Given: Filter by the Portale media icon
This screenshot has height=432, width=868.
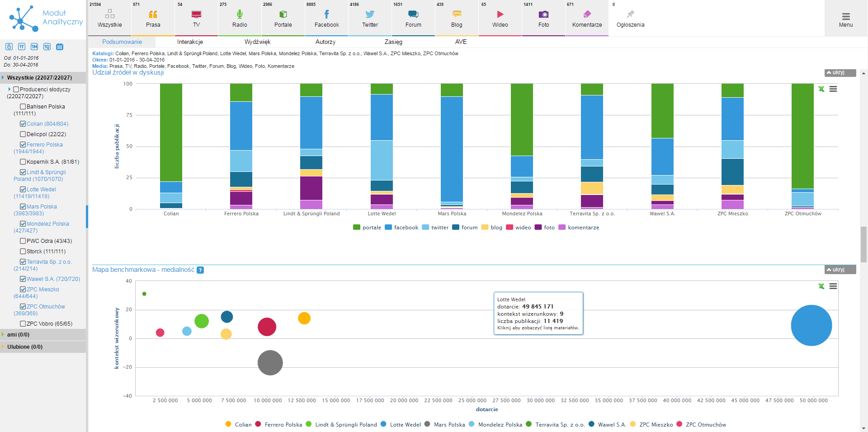Looking at the screenshot, I should tap(283, 14).
